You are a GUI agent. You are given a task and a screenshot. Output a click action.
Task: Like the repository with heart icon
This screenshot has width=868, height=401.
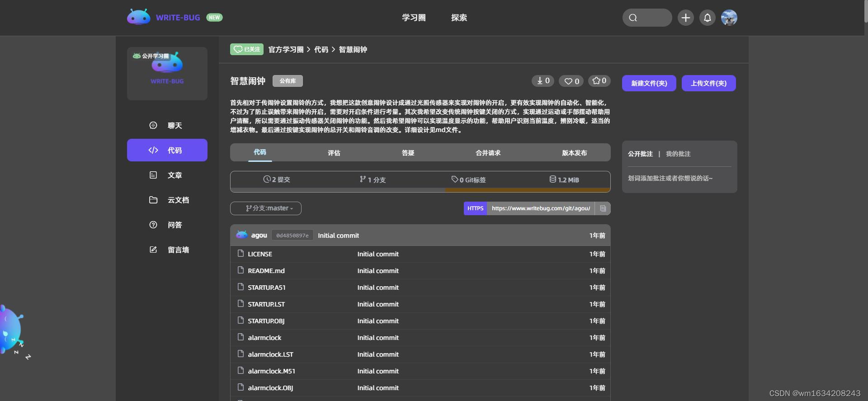[571, 81]
